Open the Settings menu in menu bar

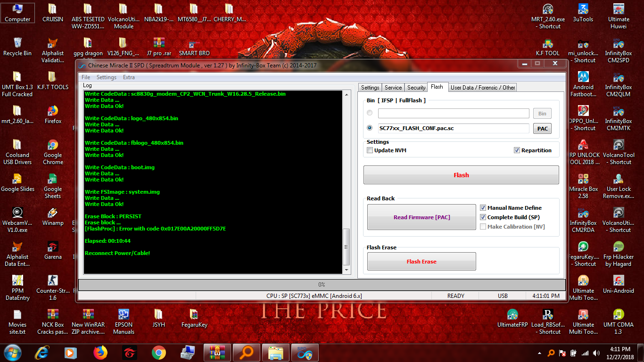[107, 77]
